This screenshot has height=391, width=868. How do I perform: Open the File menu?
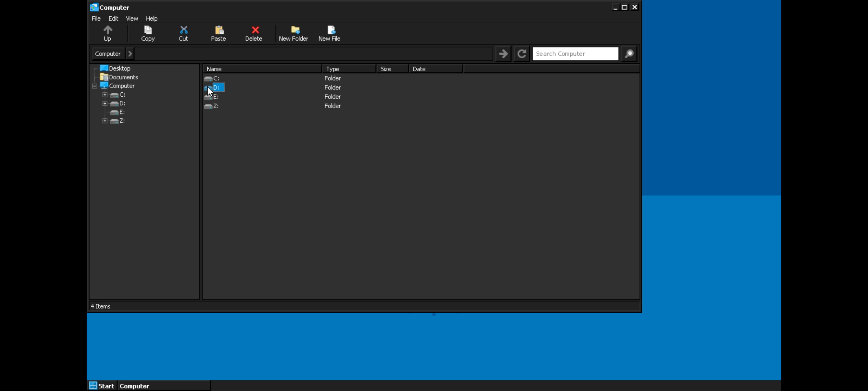[96, 18]
